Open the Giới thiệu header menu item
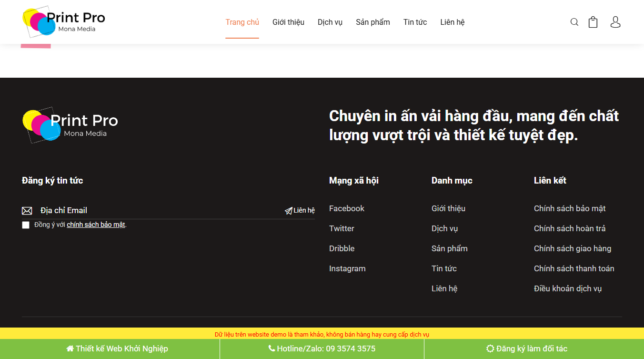 pos(288,22)
